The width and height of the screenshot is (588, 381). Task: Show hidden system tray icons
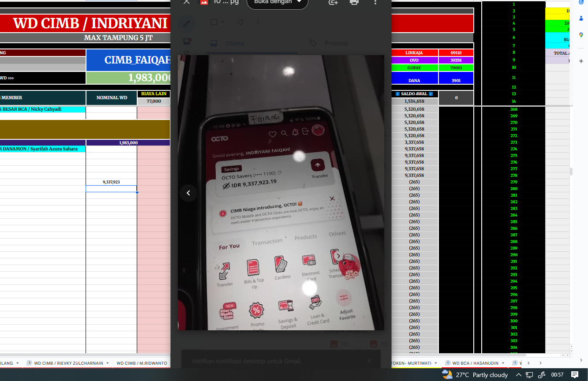coord(519,375)
